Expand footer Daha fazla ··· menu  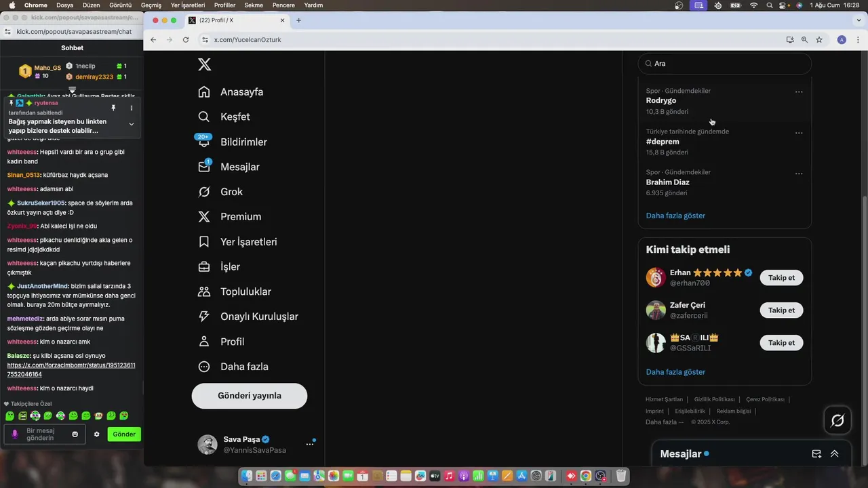tap(665, 422)
